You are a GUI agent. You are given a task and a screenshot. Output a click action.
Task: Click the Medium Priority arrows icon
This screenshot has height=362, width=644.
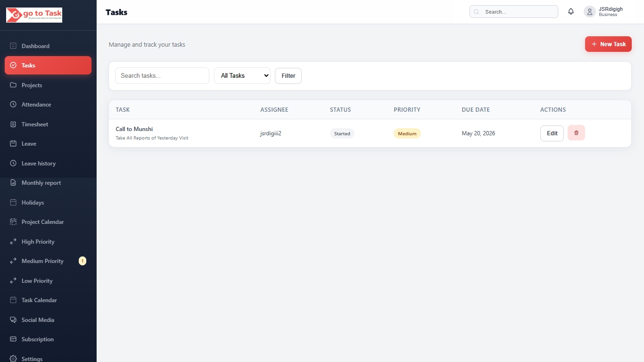13,261
